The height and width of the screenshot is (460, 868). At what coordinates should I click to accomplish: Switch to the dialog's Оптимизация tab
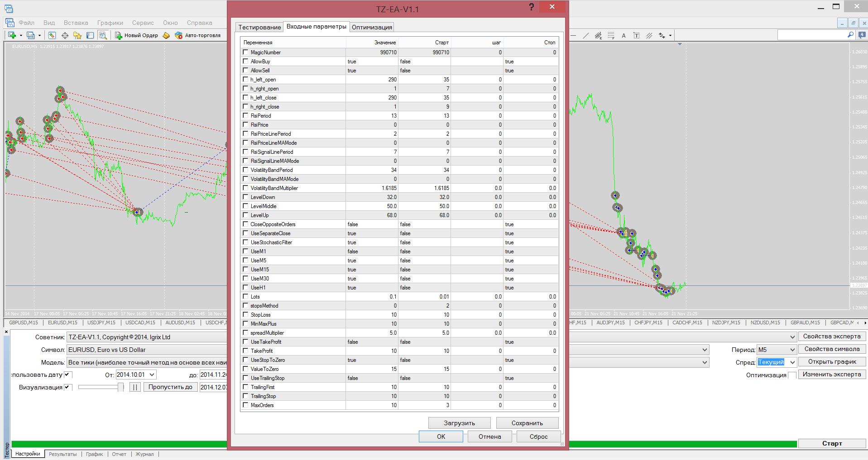tap(372, 27)
